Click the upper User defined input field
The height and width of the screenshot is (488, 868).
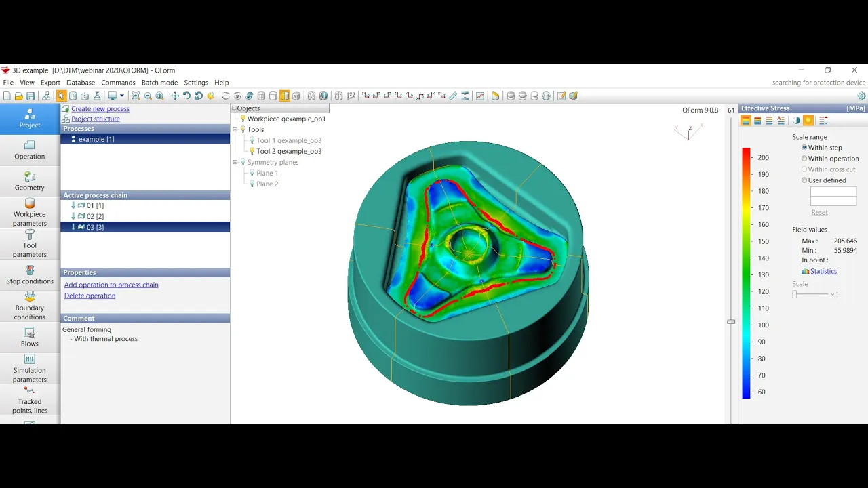click(x=833, y=192)
